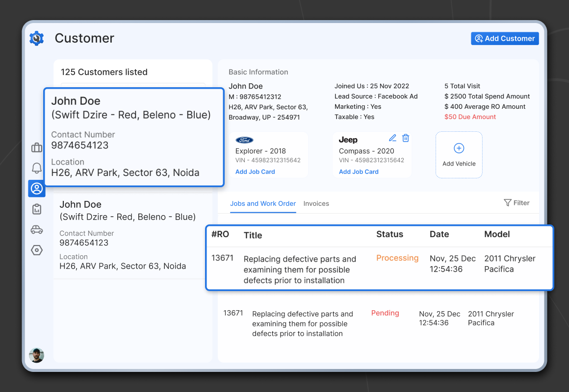Click the gear-wrench app logo
The height and width of the screenshot is (392, 569).
[37, 38]
